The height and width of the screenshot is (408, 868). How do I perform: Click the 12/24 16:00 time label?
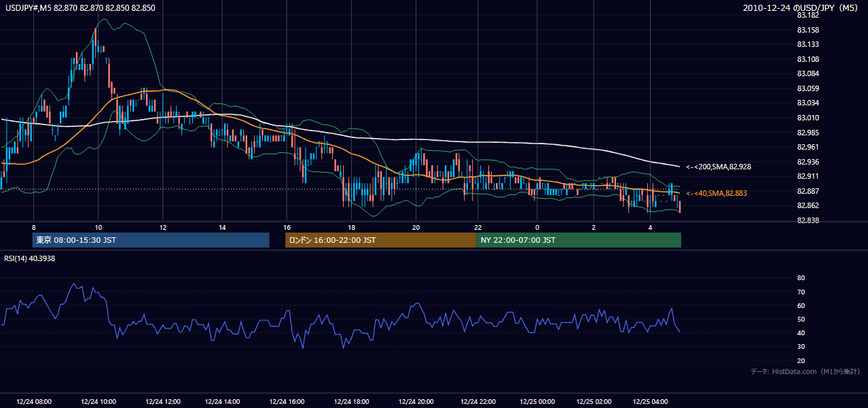tap(287, 401)
